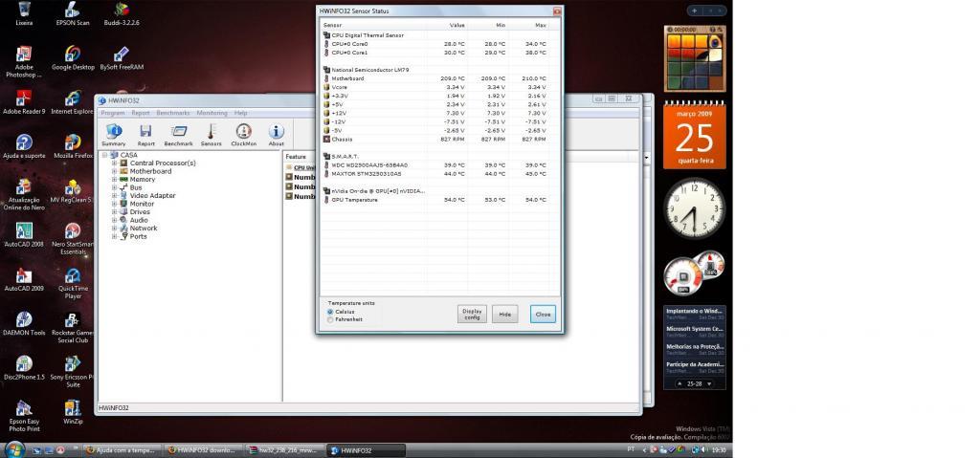Select the CPU#0 Core0 sensor row
Screen dimensions: 980x458
(x=435, y=44)
